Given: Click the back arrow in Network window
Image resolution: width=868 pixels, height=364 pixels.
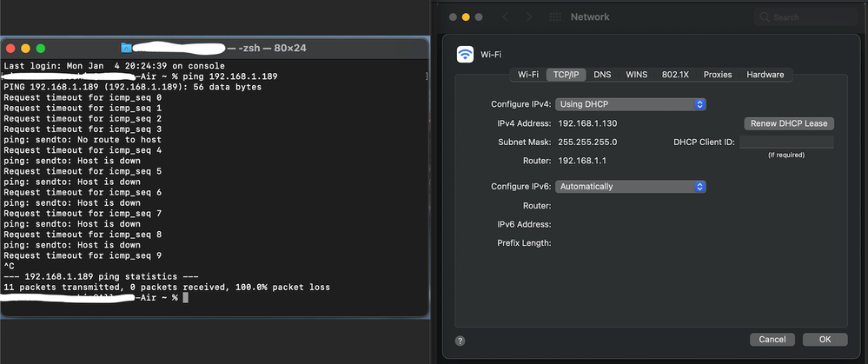Looking at the screenshot, I should [x=505, y=17].
